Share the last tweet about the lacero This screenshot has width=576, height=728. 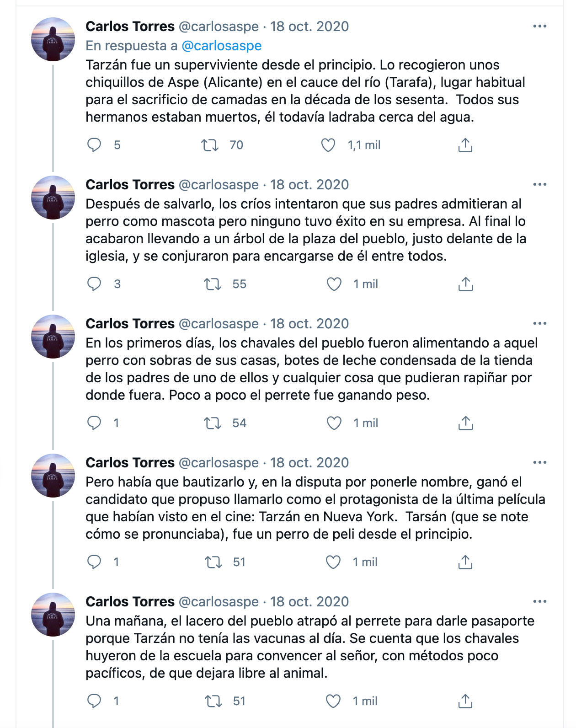465,701
